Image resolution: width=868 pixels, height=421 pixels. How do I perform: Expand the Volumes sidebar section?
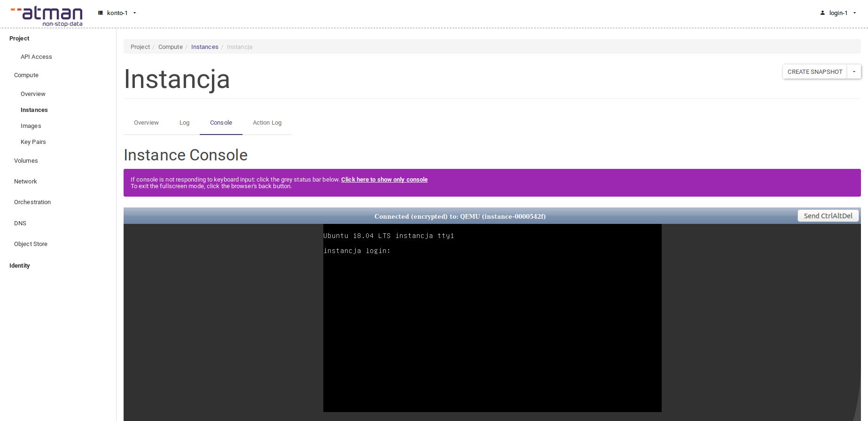pyautogui.click(x=26, y=161)
